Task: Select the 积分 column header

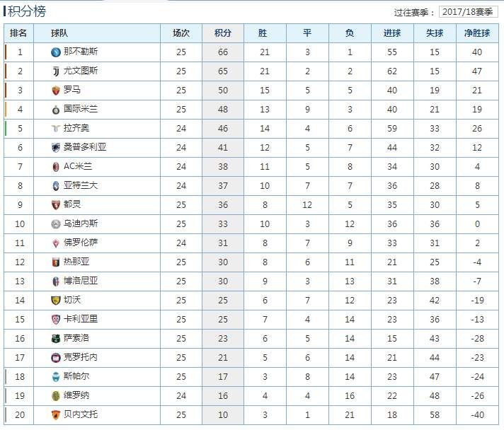Action: [x=223, y=33]
